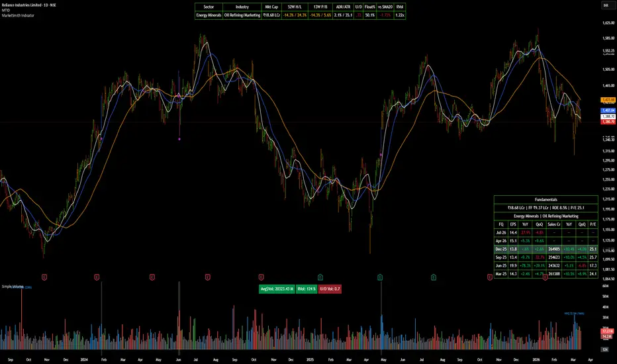Click the 60M volume axis label
Screen dimensions: 617x364
pyautogui.click(x=606, y=286)
